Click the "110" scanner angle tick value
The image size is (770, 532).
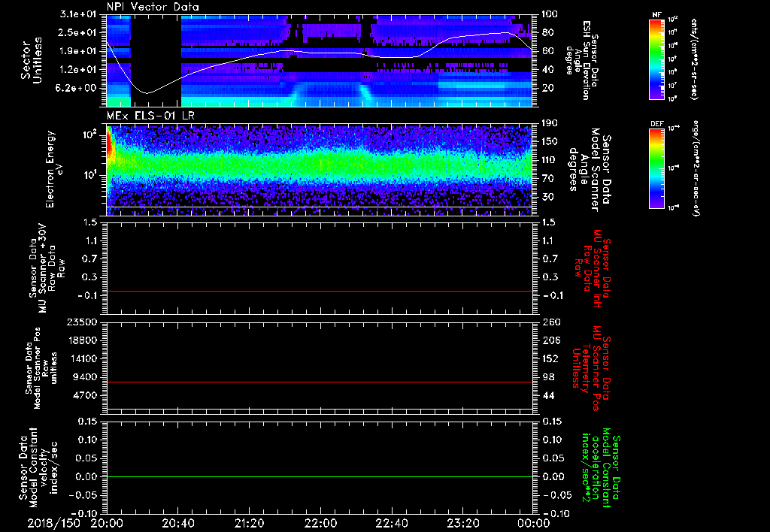click(550, 160)
